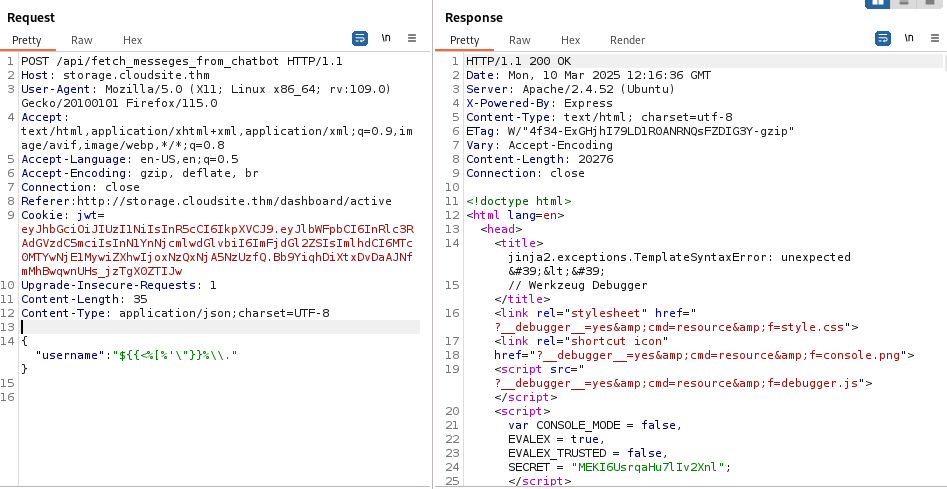Toggle word wrap icon in Response panel
947x489 pixels.
883,39
